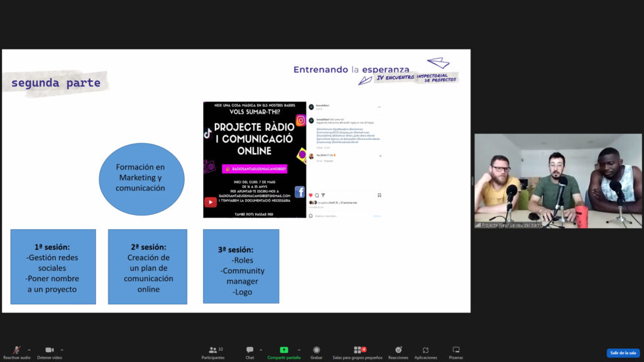Open Salas para grupos pequeños
The height and width of the screenshot is (362, 644).
point(358,350)
